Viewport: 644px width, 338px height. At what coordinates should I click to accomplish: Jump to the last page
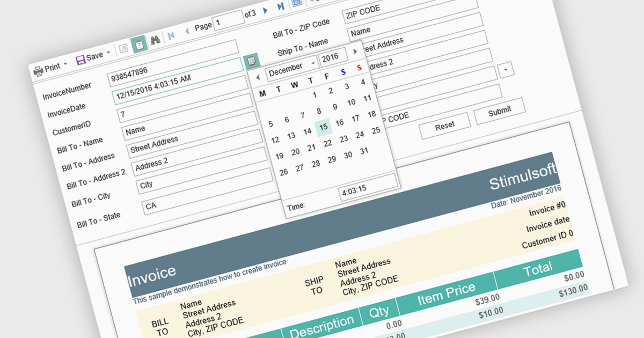pyautogui.click(x=281, y=6)
